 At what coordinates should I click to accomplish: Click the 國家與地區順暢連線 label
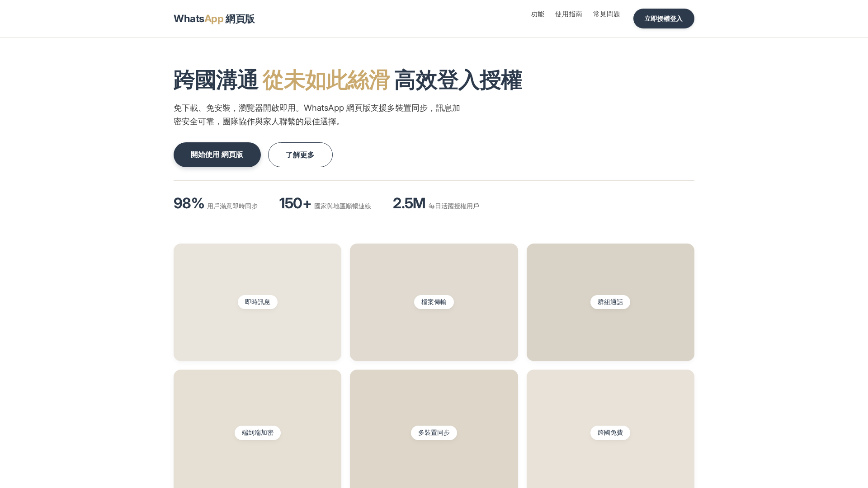(x=342, y=206)
